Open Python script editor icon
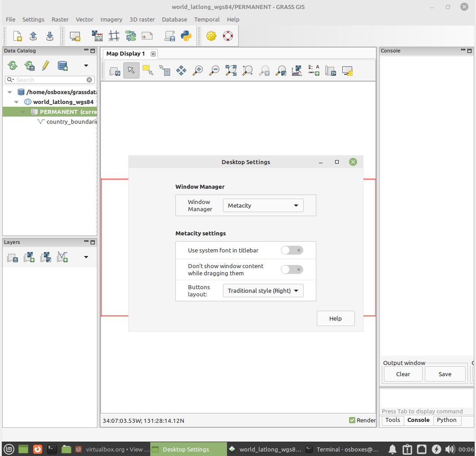This screenshot has width=476, height=456. point(186,36)
